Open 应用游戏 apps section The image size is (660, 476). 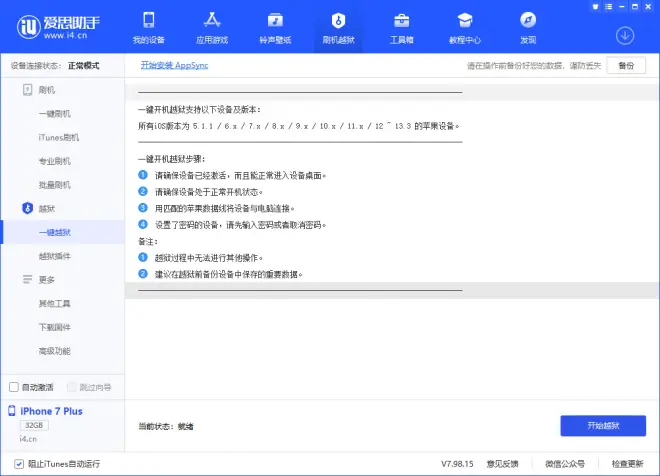(x=212, y=29)
